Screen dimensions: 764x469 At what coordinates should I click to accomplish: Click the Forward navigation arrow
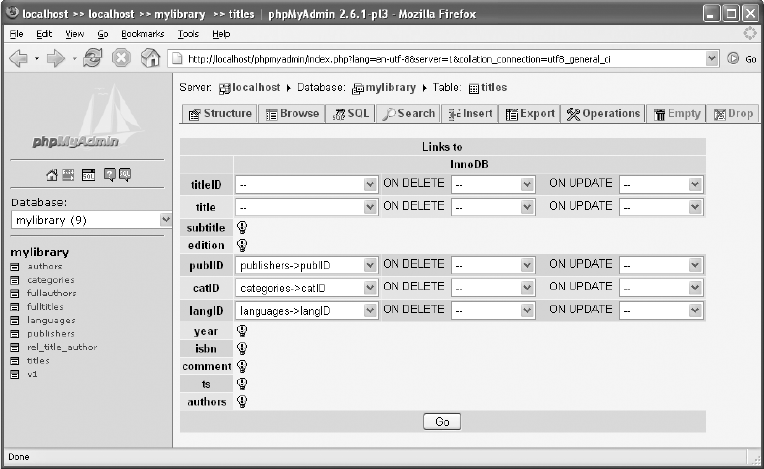[x=55, y=59]
